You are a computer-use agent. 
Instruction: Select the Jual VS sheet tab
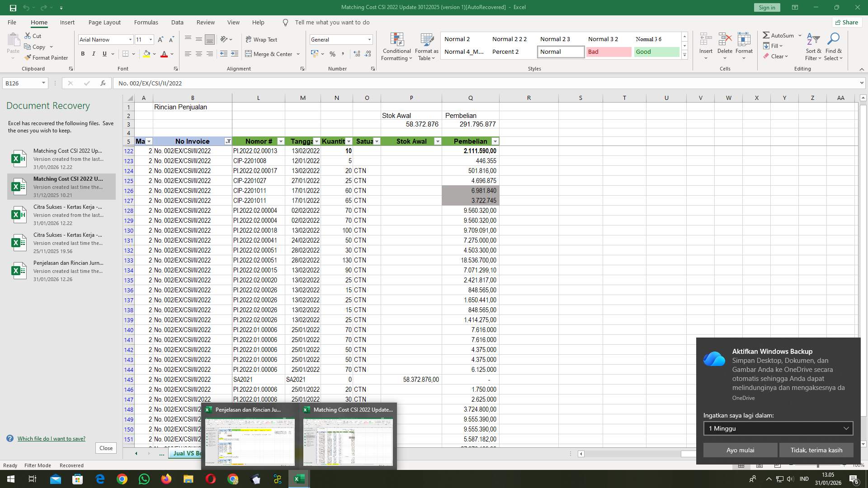[x=187, y=453]
